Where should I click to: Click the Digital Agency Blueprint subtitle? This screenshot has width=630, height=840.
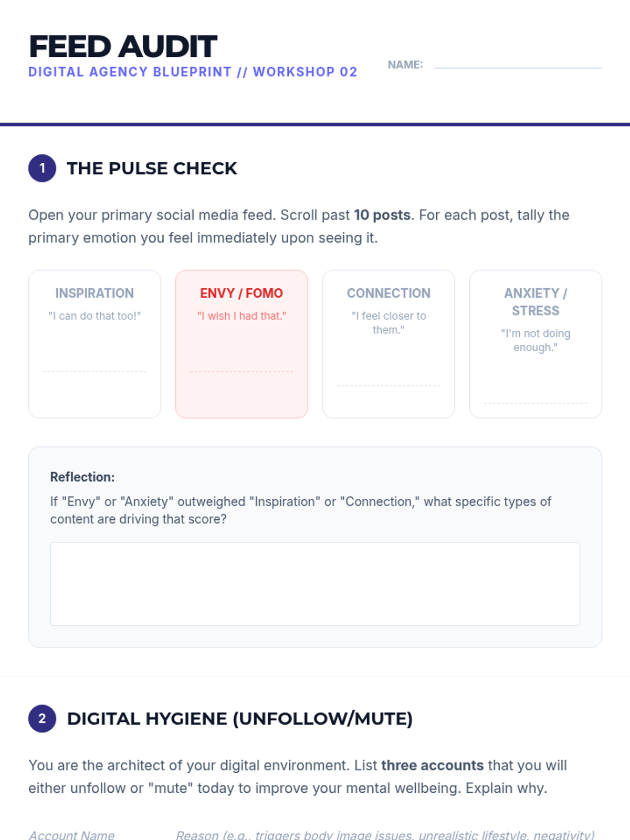click(x=193, y=72)
